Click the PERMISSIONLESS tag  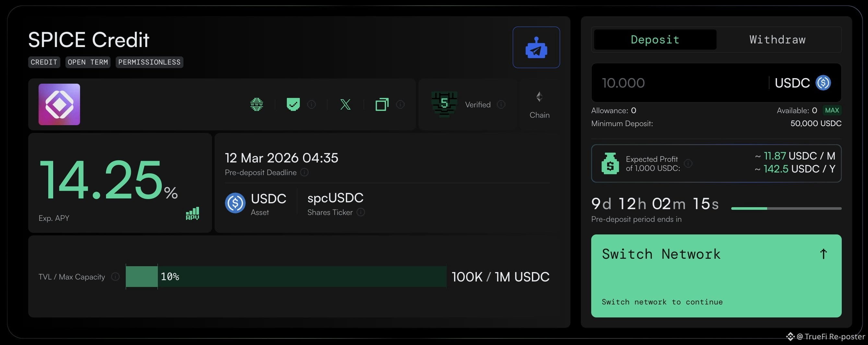[x=149, y=62]
